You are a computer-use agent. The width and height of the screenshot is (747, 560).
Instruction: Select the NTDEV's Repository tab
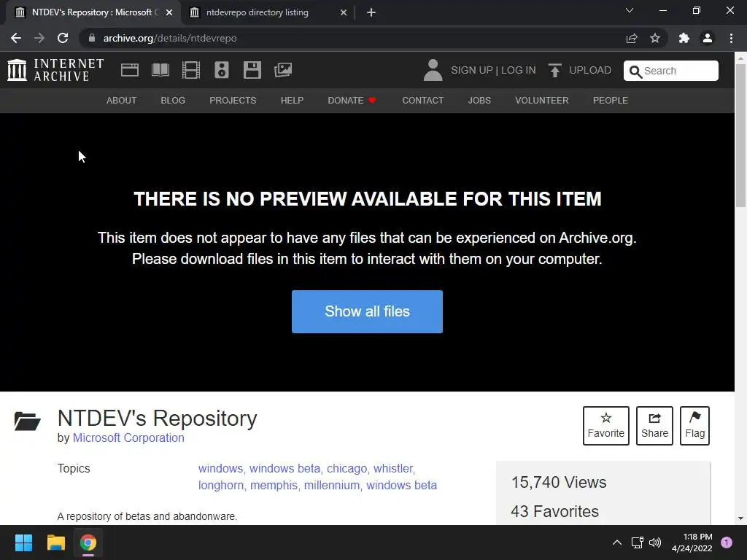pyautogui.click(x=93, y=12)
